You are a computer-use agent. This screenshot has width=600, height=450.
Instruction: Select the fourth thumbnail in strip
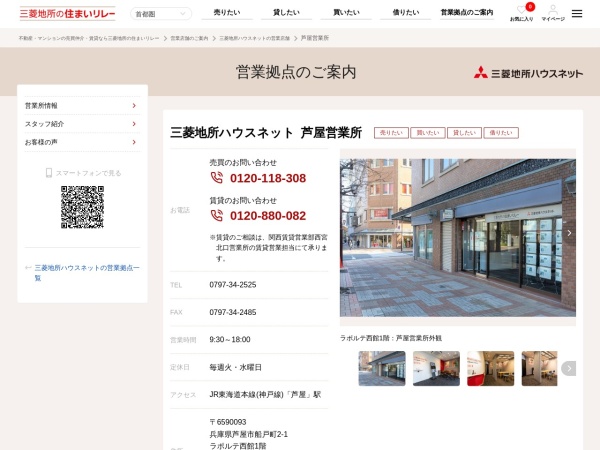(540, 368)
